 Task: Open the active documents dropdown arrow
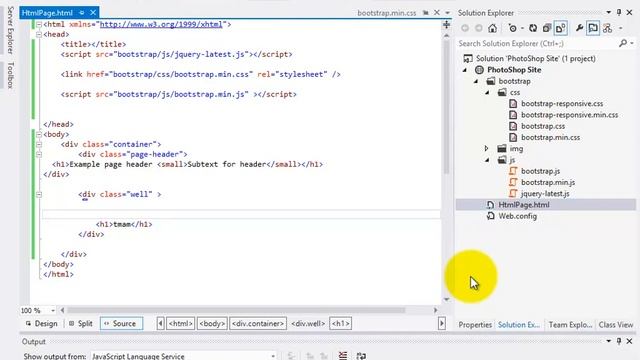pos(447,13)
